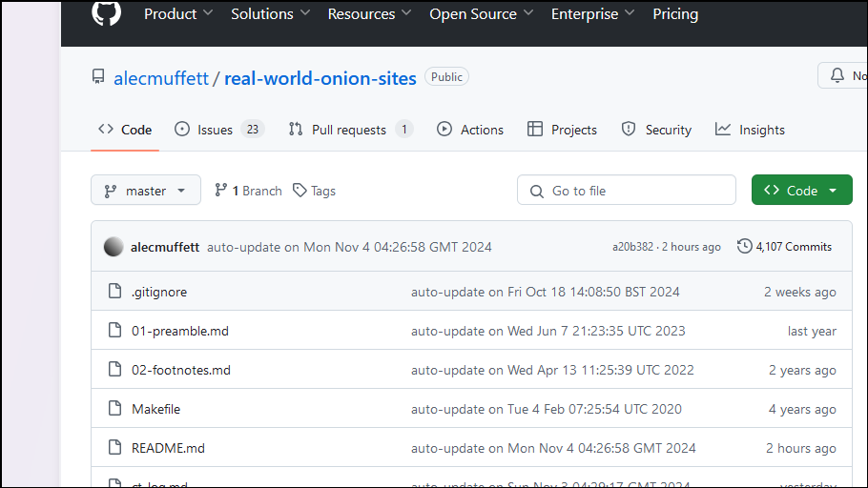Click the alecmuffett commit author avatar
868x488 pixels.
point(114,247)
